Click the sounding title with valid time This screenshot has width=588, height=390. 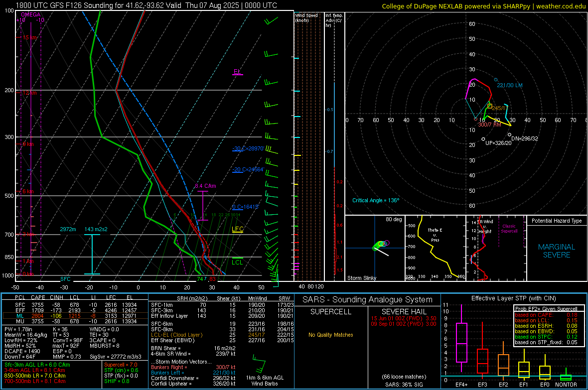click(146, 5)
